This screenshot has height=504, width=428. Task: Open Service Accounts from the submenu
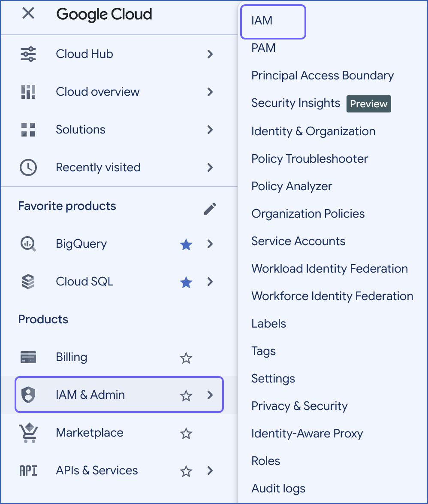pos(298,241)
